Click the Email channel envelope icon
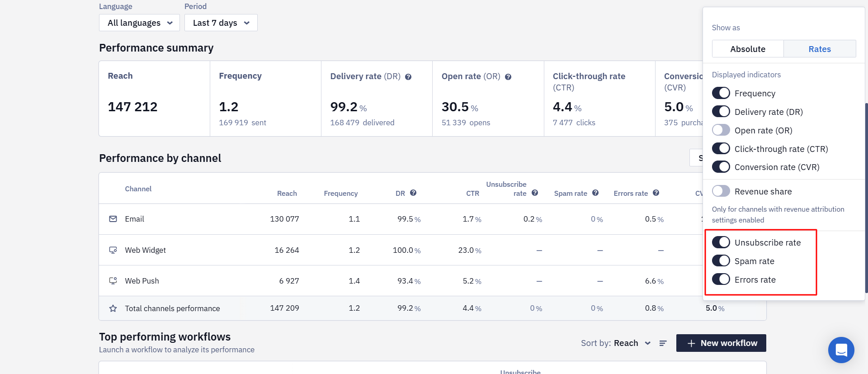This screenshot has height=374, width=868. [x=113, y=219]
